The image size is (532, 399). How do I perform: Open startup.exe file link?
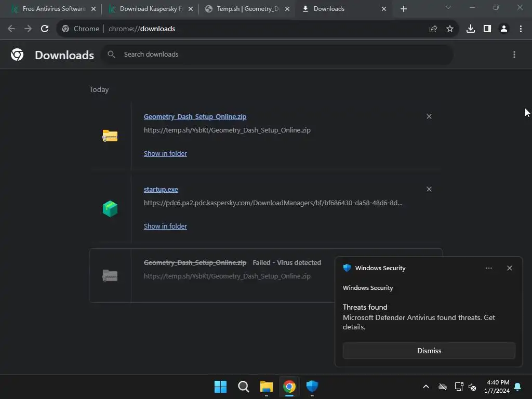[161, 189]
